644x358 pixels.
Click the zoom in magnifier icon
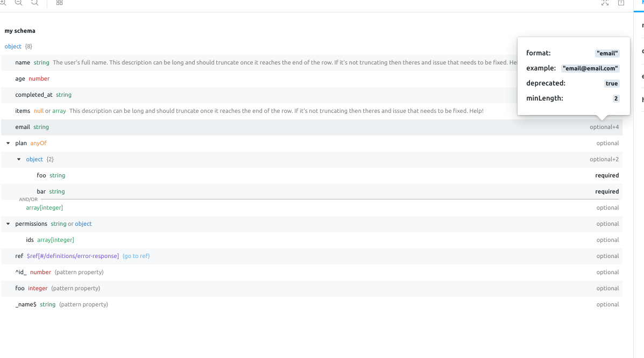(2, 3)
